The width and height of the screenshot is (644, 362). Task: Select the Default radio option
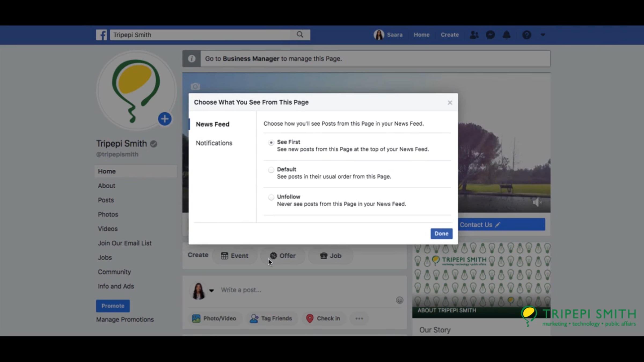click(x=271, y=170)
